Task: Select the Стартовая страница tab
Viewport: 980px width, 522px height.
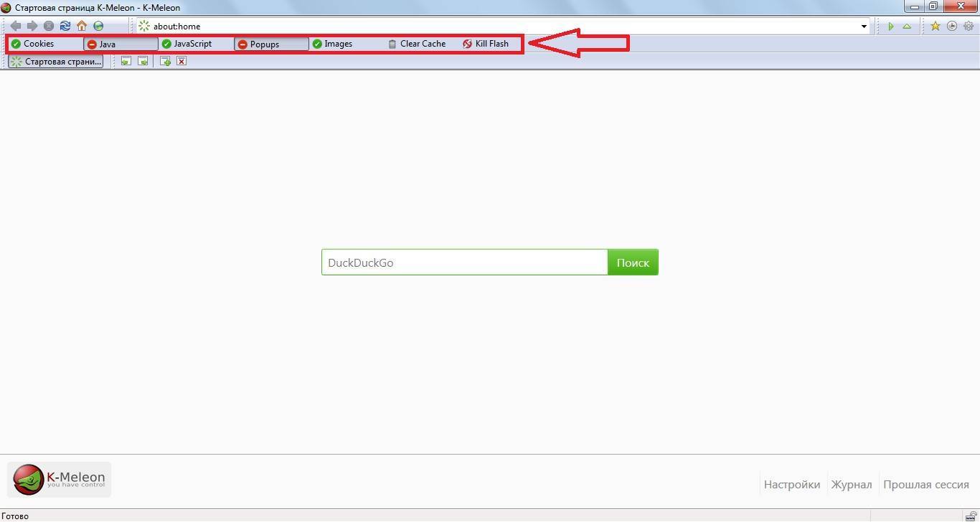Action: click(56, 62)
